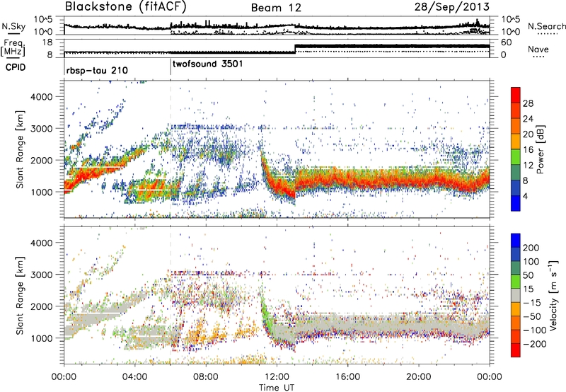Click the '-200' tick on velocity colorbar
Image resolution: width=566 pixels, height=392 pixels.
535,344
